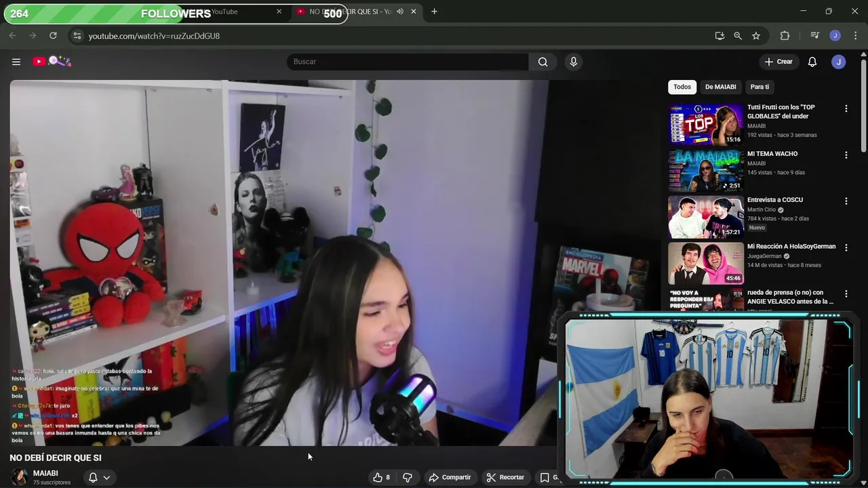
Task: Switch to the NO DEBÍ DECIR QUE SI tab
Action: [350, 12]
